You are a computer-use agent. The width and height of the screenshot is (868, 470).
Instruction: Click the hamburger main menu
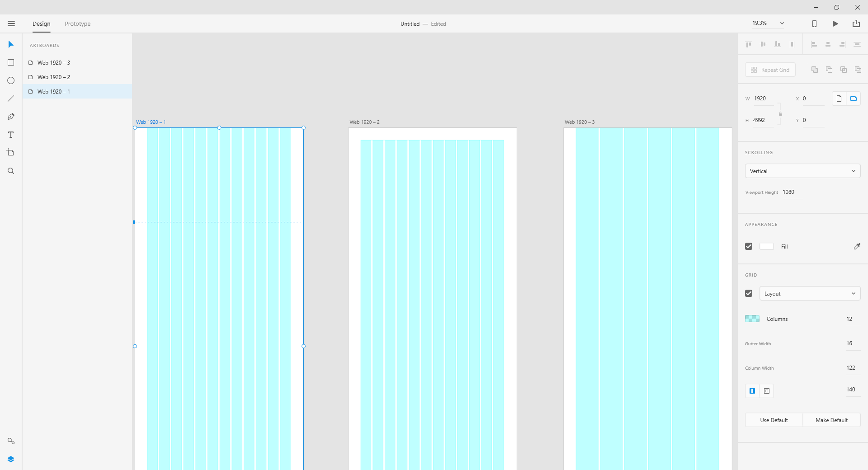tap(11, 23)
